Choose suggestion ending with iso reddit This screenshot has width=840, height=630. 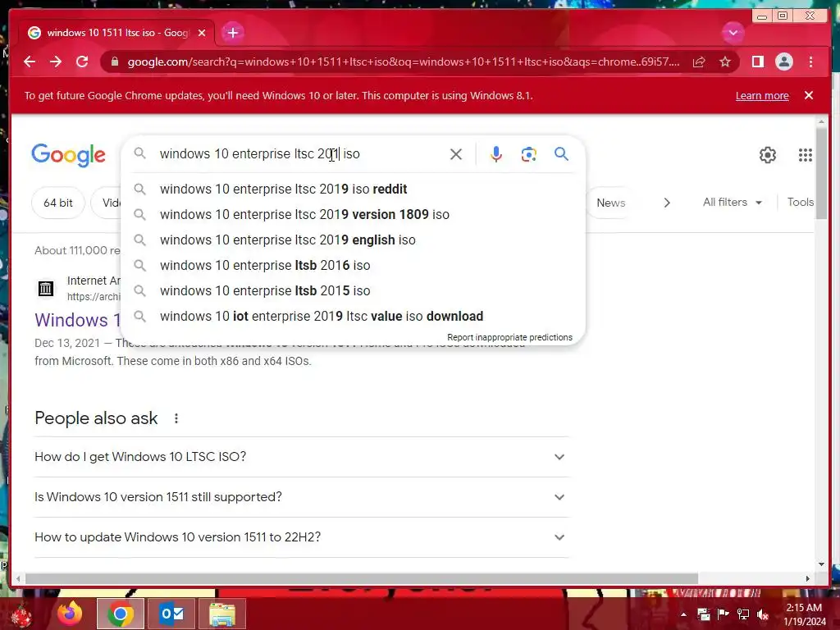353,189
